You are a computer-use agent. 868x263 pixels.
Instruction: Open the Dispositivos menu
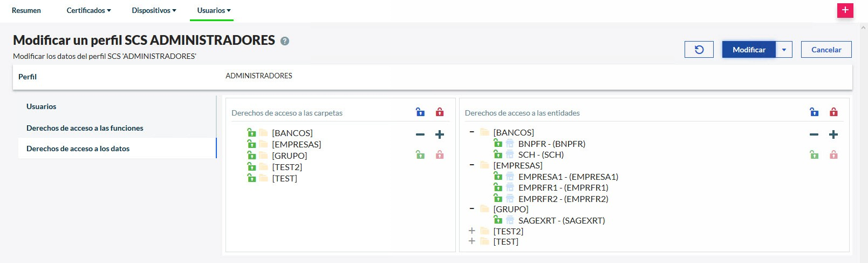pyautogui.click(x=154, y=10)
